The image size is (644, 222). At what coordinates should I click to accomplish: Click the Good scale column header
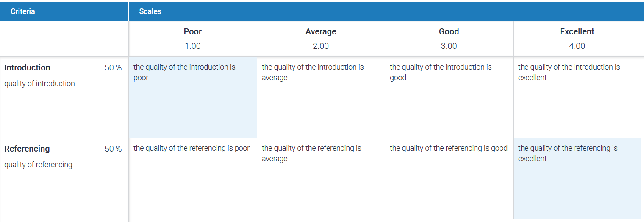point(449,39)
